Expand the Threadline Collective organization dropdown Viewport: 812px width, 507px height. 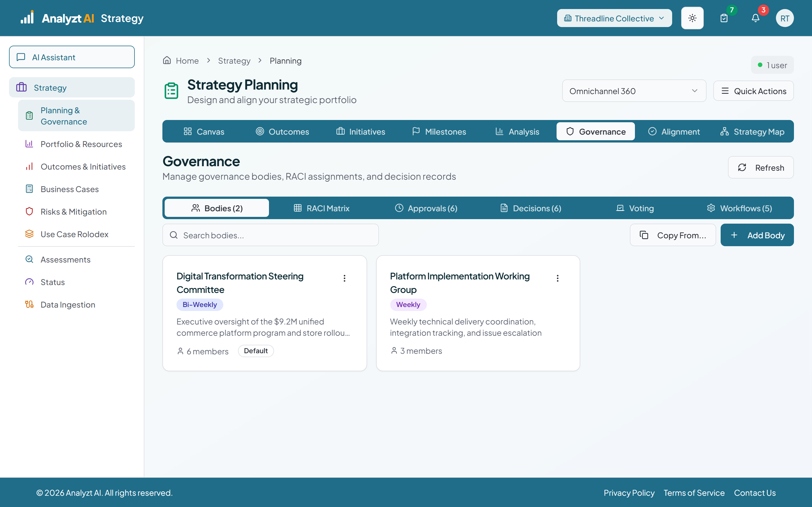click(x=614, y=18)
